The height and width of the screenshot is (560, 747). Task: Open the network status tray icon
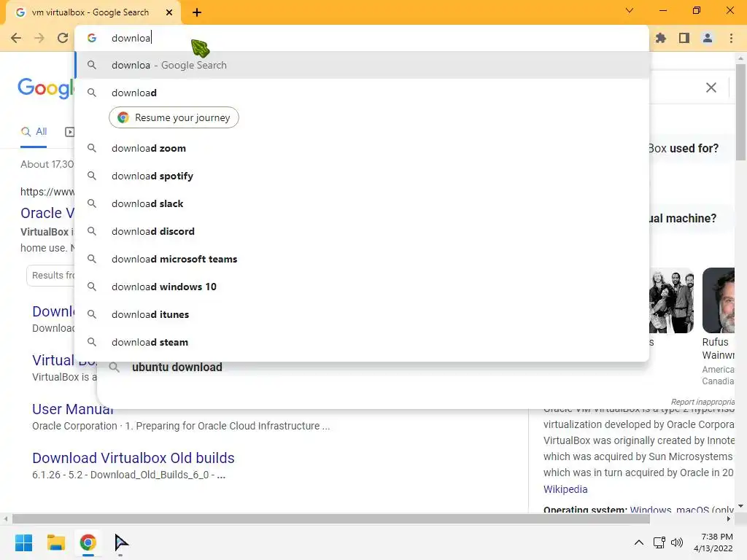(x=659, y=542)
